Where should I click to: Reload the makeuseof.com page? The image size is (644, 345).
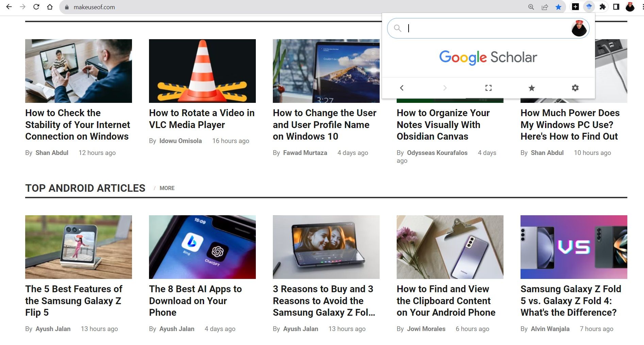pyautogui.click(x=36, y=7)
